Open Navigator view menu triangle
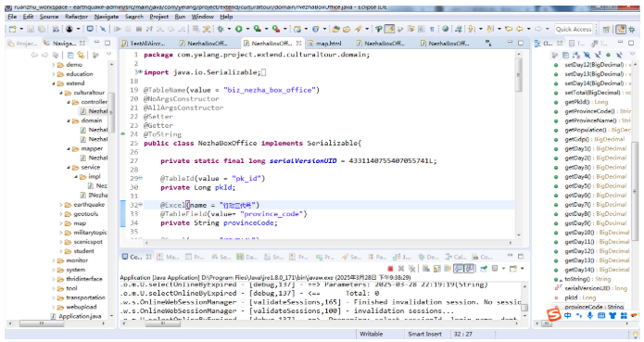The image size is (644, 342). pos(108,54)
